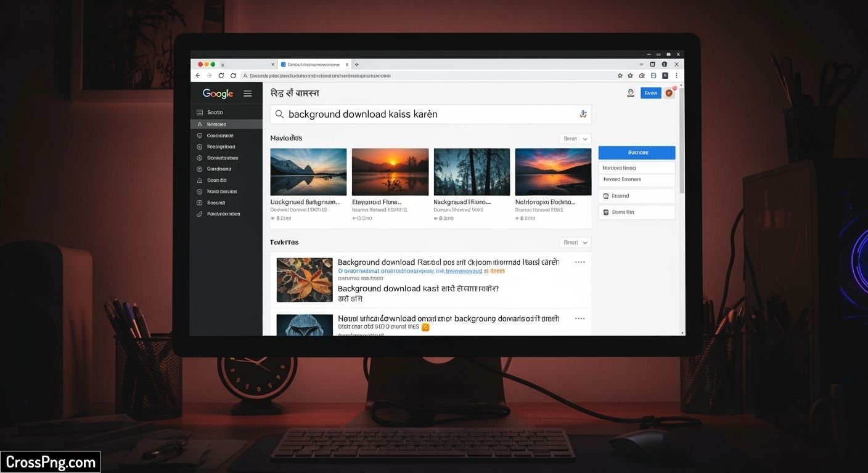The height and width of the screenshot is (473, 868).
Task: Open more options for the second article result
Action: click(579, 318)
